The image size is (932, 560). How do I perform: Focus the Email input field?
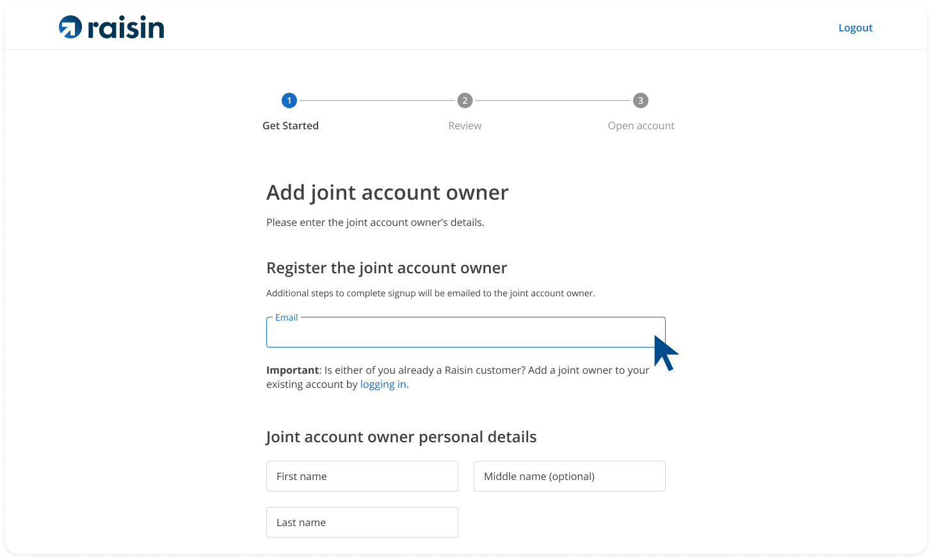[x=466, y=332]
